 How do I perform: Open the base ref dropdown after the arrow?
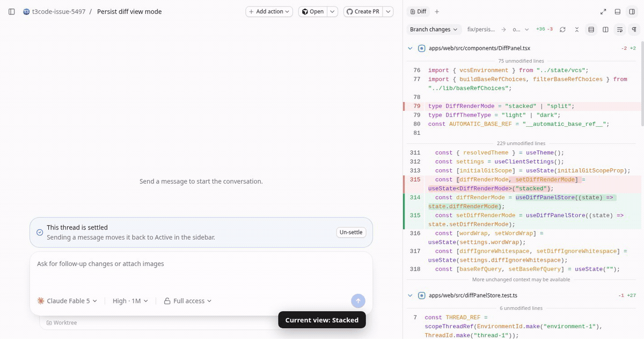click(x=521, y=30)
